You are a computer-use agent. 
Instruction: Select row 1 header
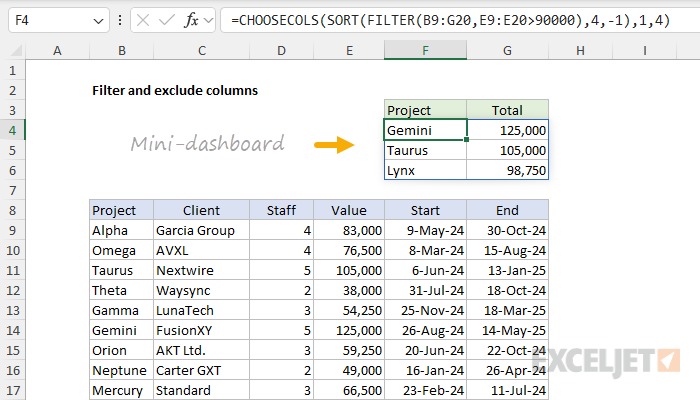click(12, 71)
